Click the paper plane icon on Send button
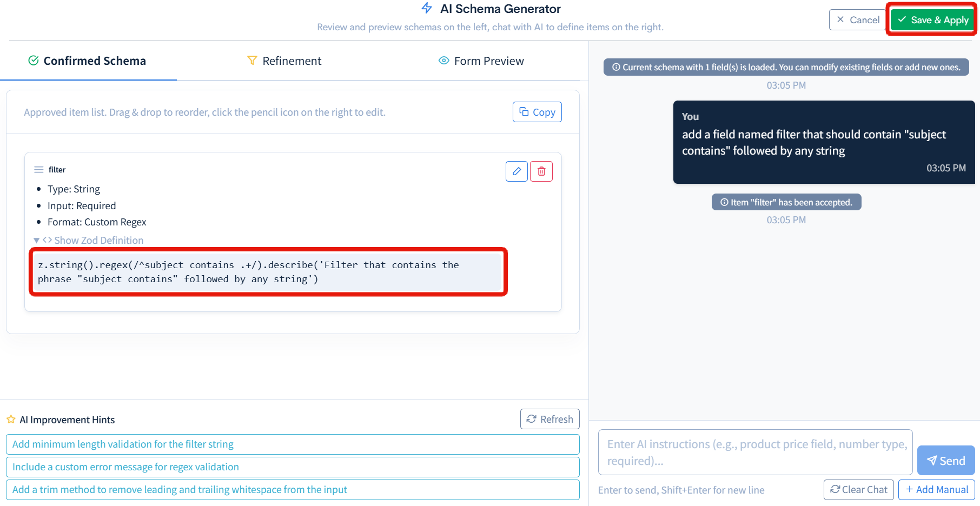The height and width of the screenshot is (506, 980). click(x=933, y=461)
